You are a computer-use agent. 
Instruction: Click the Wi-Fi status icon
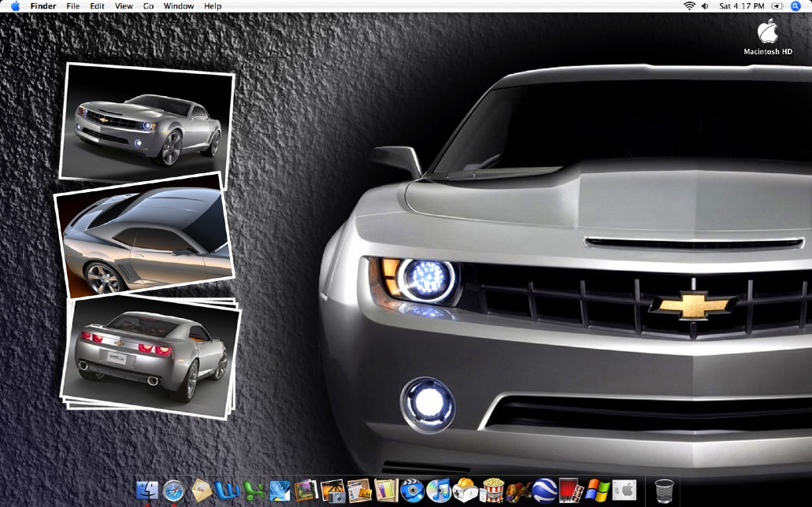pyautogui.click(x=689, y=6)
